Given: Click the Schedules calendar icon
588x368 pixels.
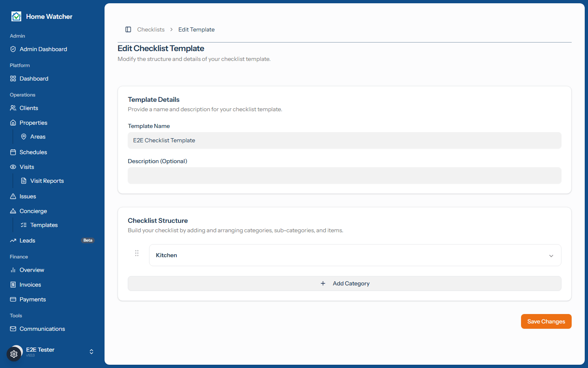Looking at the screenshot, I should coord(13,152).
